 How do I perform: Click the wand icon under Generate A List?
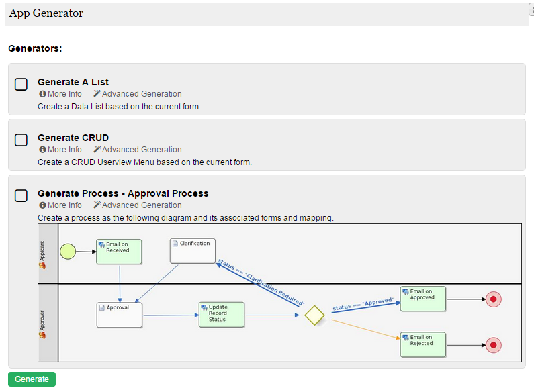(x=97, y=93)
